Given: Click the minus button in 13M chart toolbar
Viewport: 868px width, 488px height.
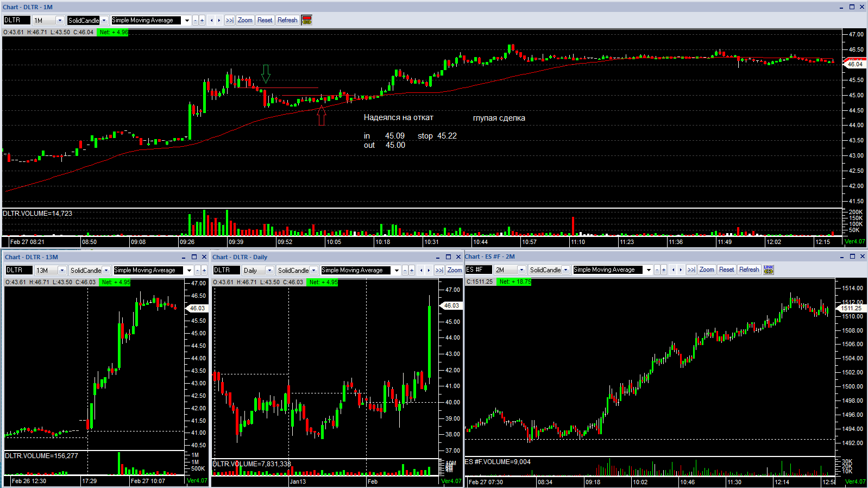Looking at the screenshot, I should [198, 270].
